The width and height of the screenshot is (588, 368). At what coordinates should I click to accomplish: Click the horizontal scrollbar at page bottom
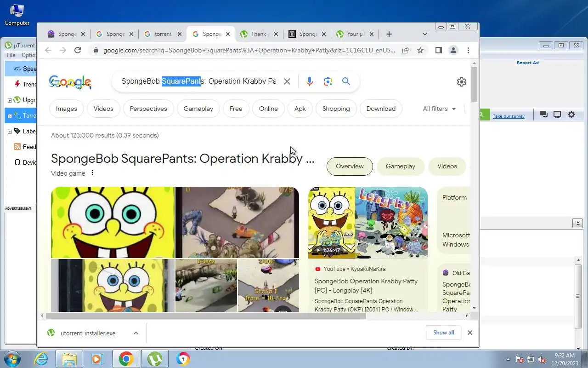click(206, 316)
